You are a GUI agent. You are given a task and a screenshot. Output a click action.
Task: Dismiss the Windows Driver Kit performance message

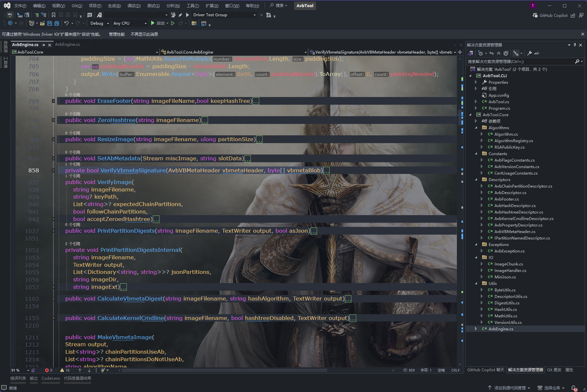pos(582,34)
